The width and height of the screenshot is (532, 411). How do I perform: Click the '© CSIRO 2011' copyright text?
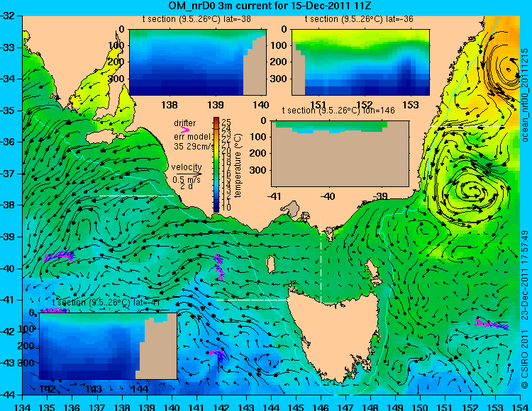pyautogui.click(x=525, y=359)
